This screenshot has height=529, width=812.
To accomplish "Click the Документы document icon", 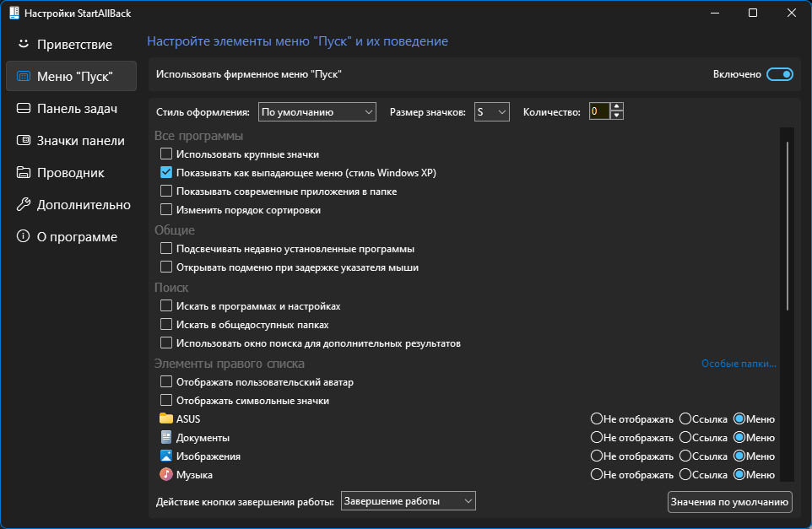I will [166, 437].
